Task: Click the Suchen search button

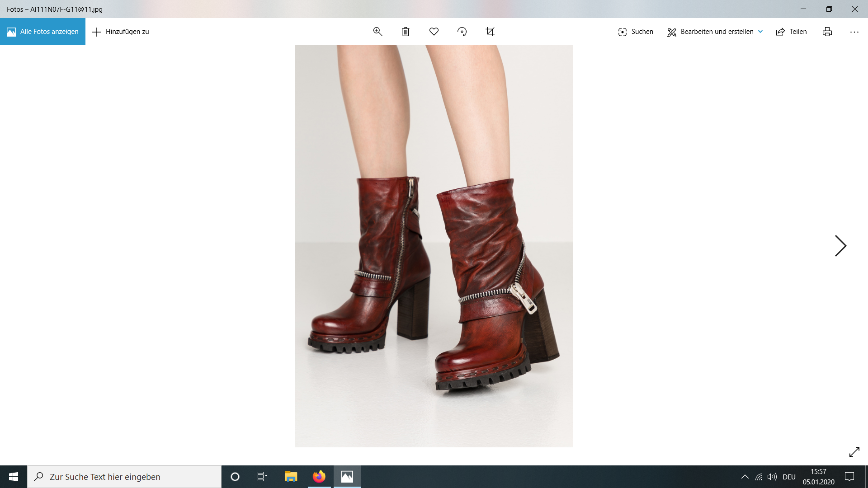Action: point(635,32)
